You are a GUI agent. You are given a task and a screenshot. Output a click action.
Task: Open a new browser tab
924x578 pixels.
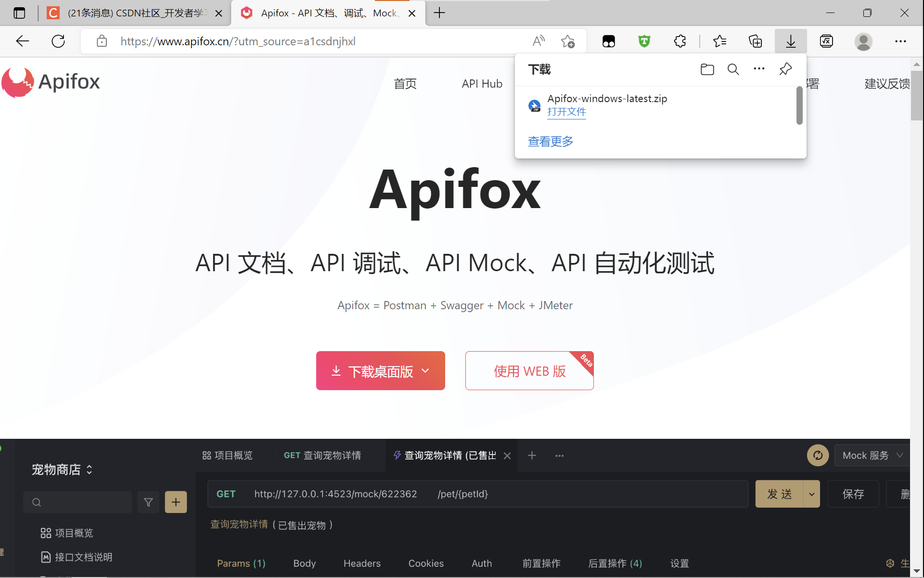click(439, 13)
